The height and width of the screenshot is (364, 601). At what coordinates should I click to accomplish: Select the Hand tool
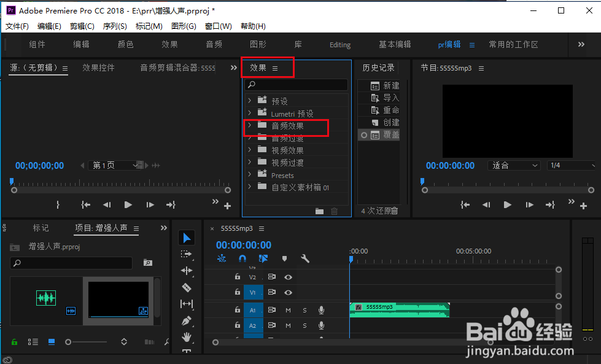click(187, 337)
